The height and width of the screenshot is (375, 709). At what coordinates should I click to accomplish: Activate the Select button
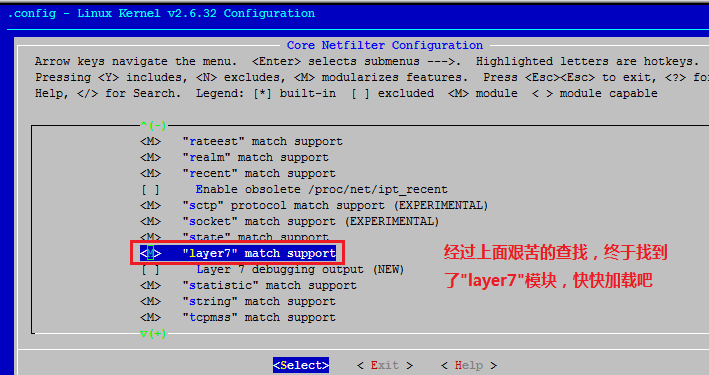(301, 365)
